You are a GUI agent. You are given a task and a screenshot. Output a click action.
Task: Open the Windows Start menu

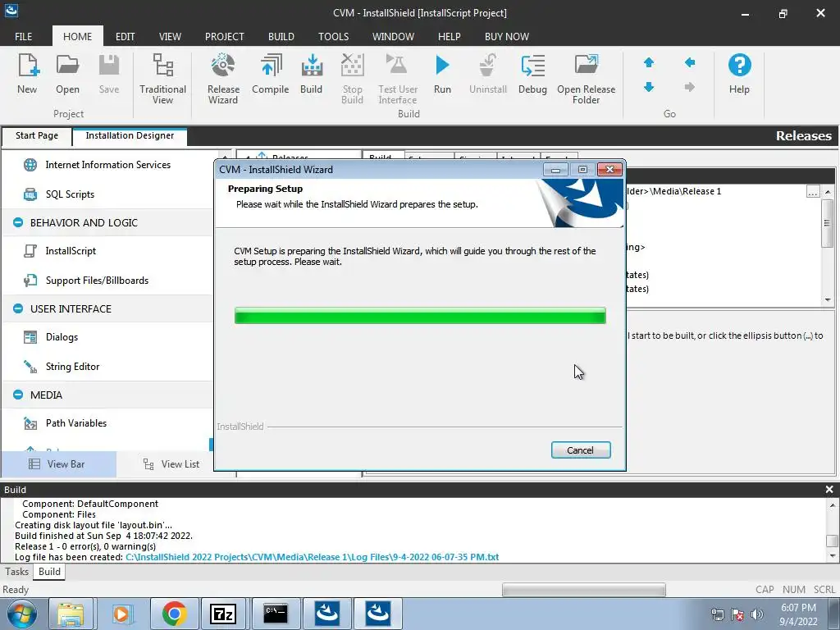[21, 614]
